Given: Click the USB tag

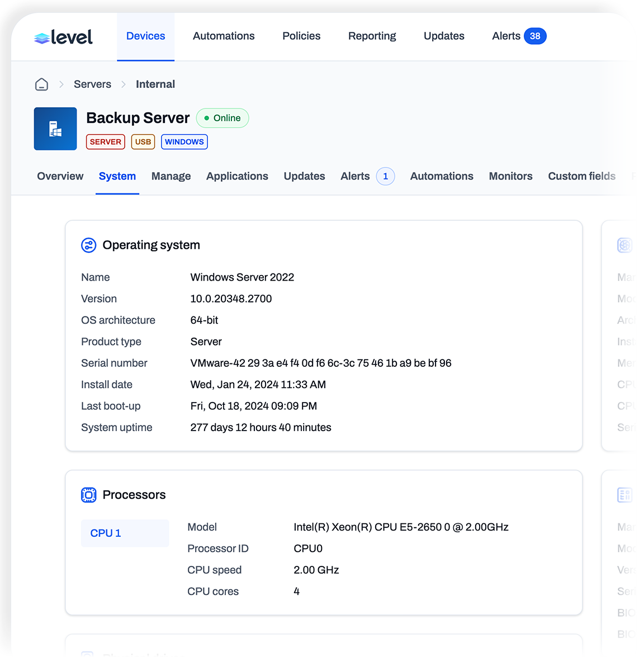Looking at the screenshot, I should pos(143,142).
